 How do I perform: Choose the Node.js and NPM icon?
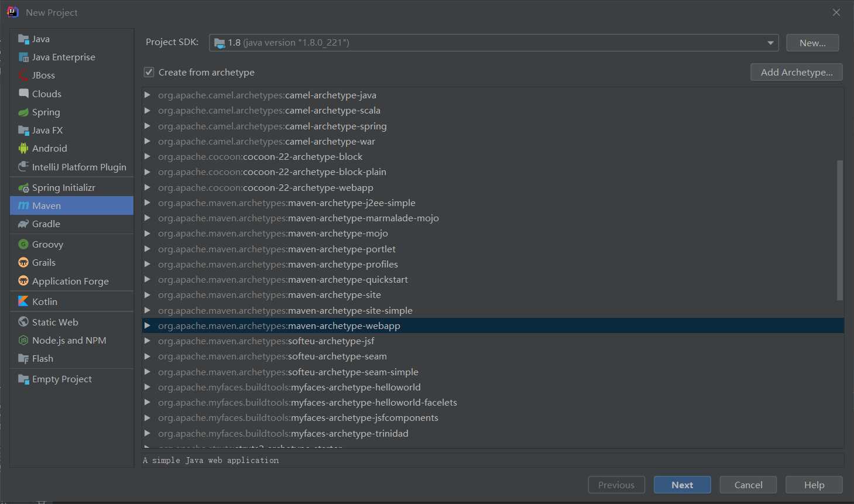[23, 340]
